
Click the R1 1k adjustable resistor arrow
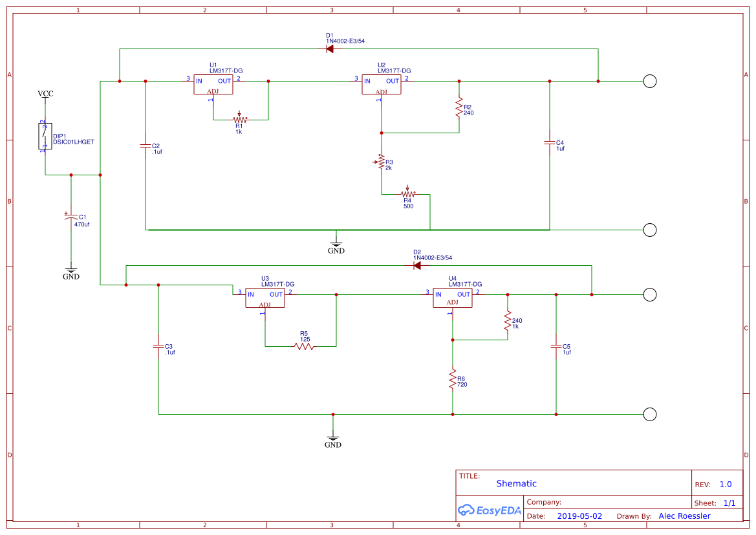[239, 115]
